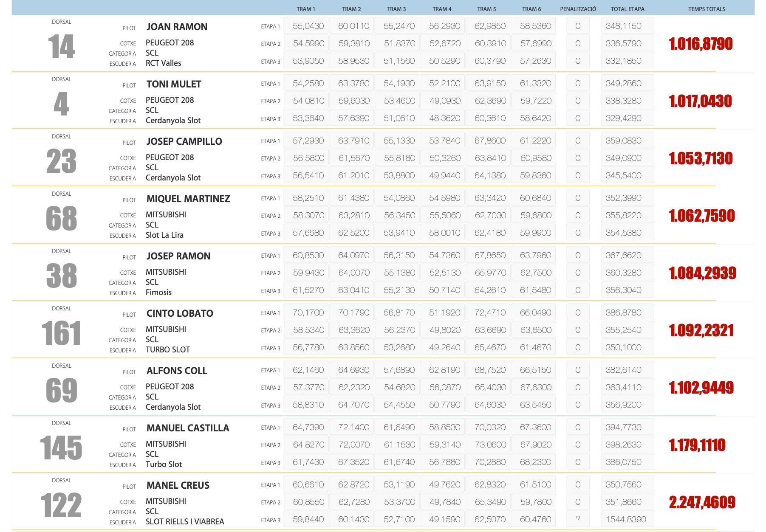766x532 pixels.
Task: Select the TOTAL ETAPA column header
Action: point(627,9)
